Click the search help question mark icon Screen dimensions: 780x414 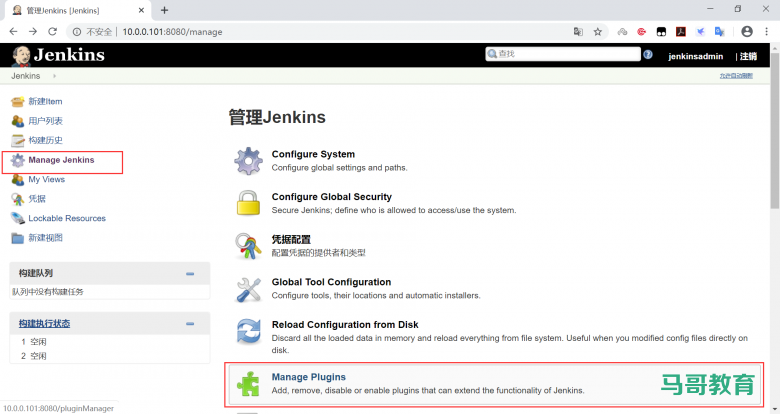648,55
